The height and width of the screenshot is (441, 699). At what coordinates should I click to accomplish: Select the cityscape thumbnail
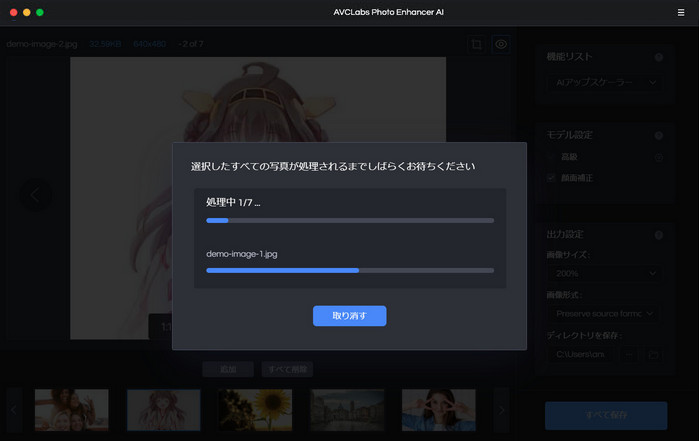(x=347, y=410)
